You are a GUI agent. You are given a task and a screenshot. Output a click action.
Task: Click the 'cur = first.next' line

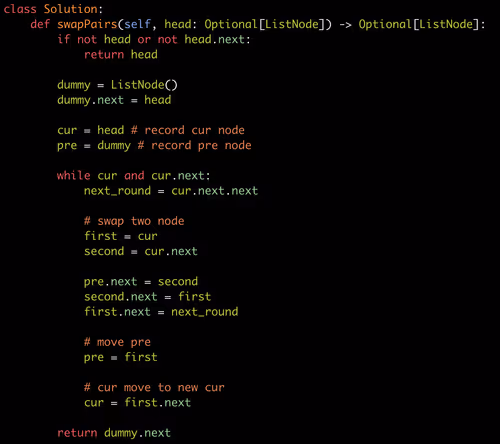137,402
